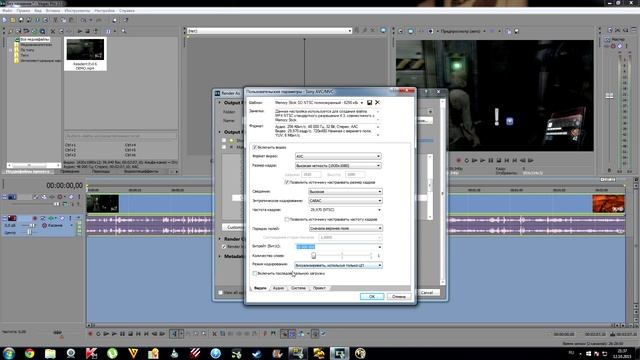This screenshot has height=360, width=640.
Task: Select the Resident Evil 6 DEMO.mp4 thumbnail
Action: tap(85, 54)
